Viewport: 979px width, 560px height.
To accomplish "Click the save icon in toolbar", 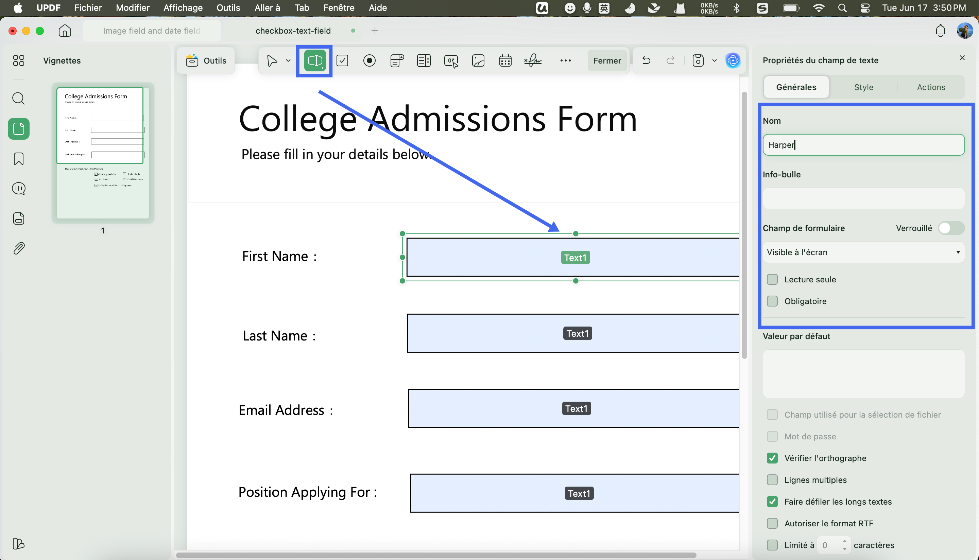I will pyautogui.click(x=698, y=60).
